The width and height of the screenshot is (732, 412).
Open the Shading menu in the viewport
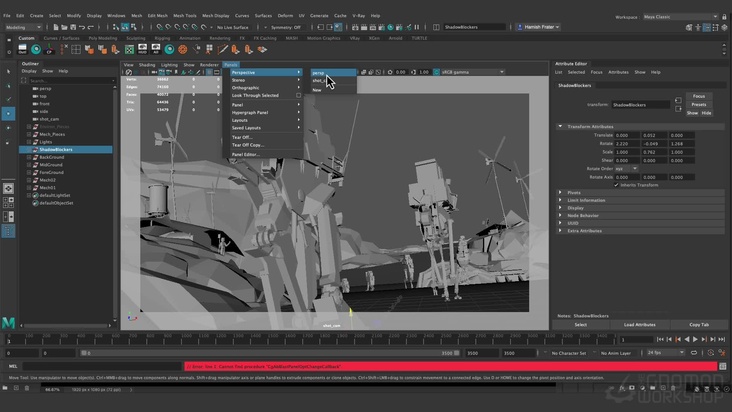point(147,65)
